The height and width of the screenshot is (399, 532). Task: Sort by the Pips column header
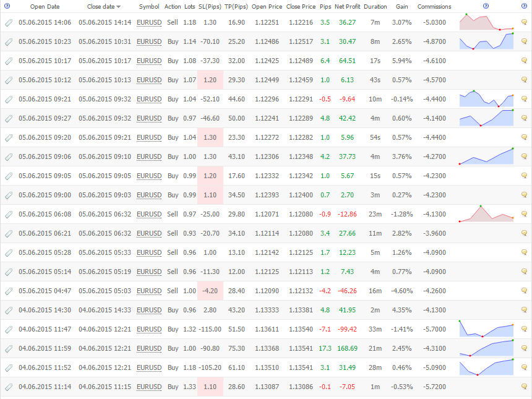[x=325, y=6]
